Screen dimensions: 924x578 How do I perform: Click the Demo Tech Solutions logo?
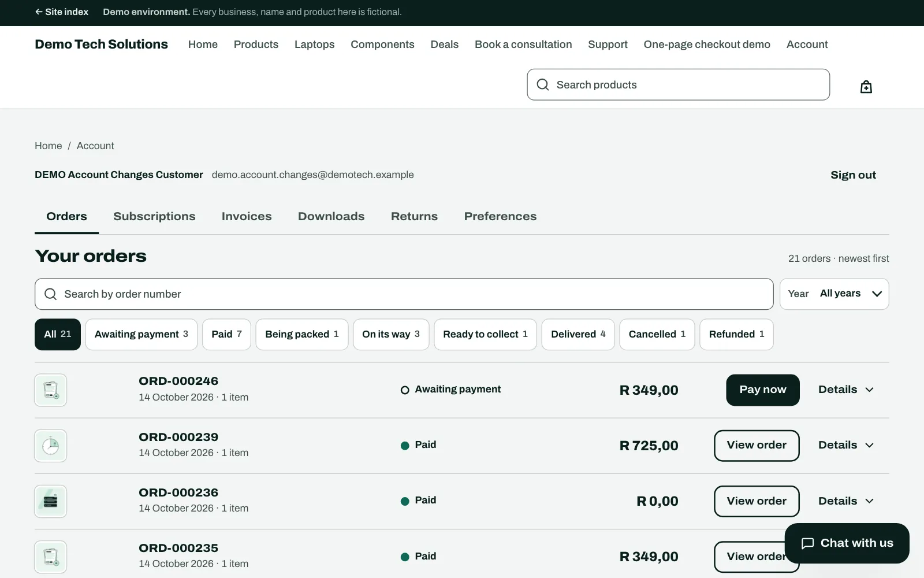[101, 45]
